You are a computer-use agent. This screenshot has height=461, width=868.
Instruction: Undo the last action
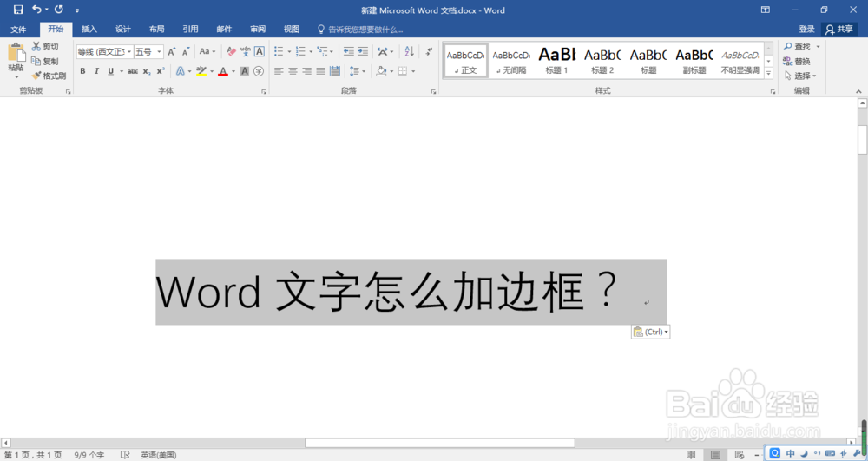(x=36, y=10)
